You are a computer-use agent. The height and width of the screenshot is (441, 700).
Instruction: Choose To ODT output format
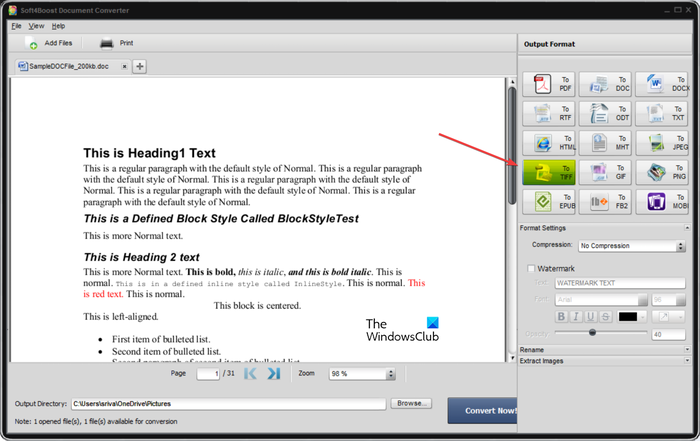tap(605, 113)
